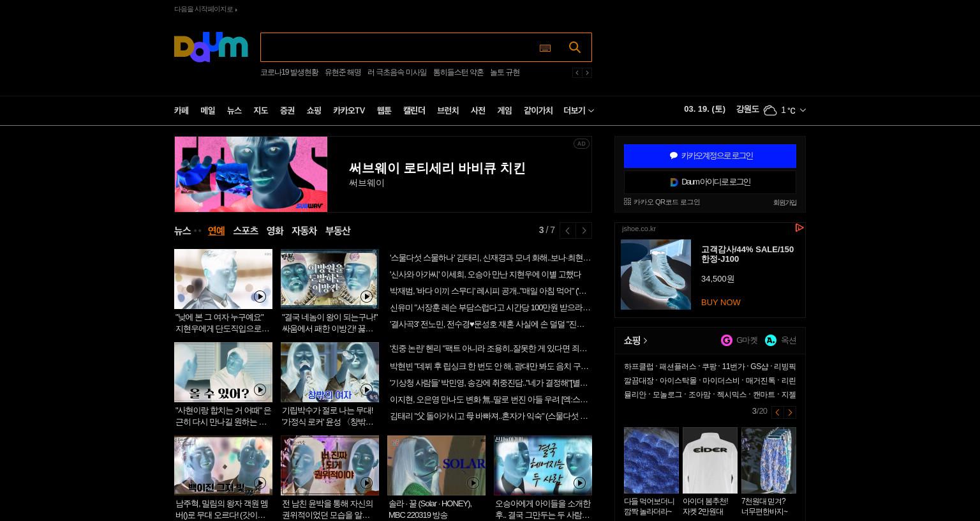This screenshot has width=980, height=521.
Task: Open 하프클럽 shopping link
Action: pyautogui.click(x=639, y=366)
